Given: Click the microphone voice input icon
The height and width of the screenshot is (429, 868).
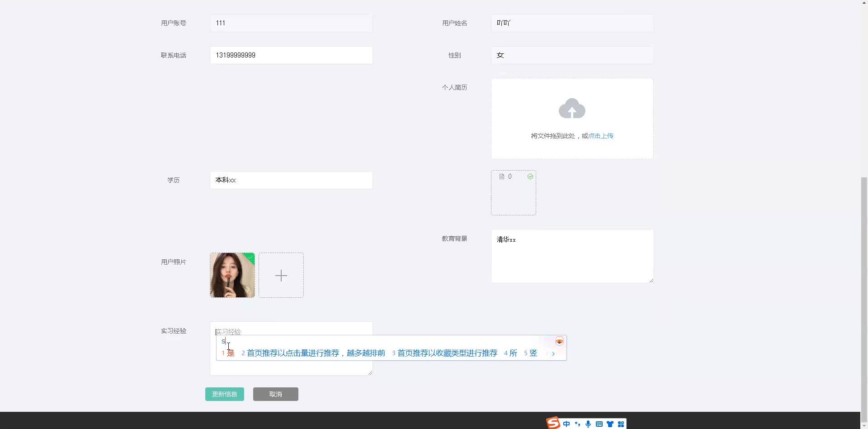Looking at the screenshot, I should point(588,424).
